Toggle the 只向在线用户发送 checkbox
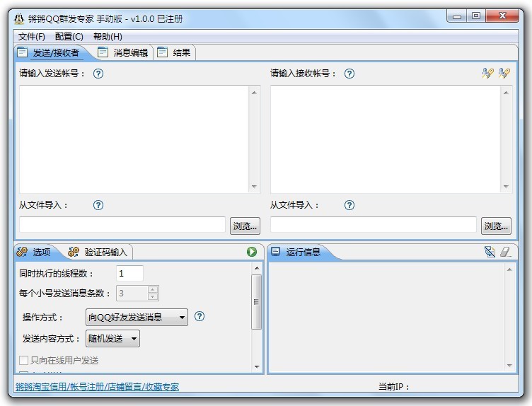 pyautogui.click(x=24, y=360)
